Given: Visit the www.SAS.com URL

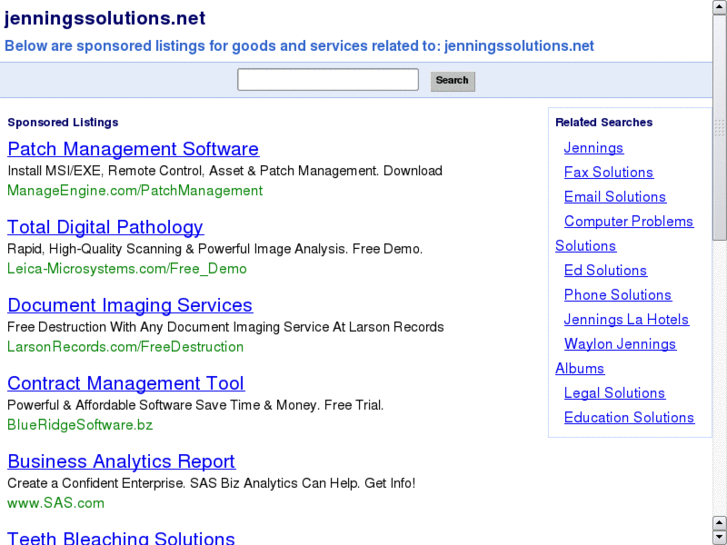Looking at the screenshot, I should click(56, 503).
